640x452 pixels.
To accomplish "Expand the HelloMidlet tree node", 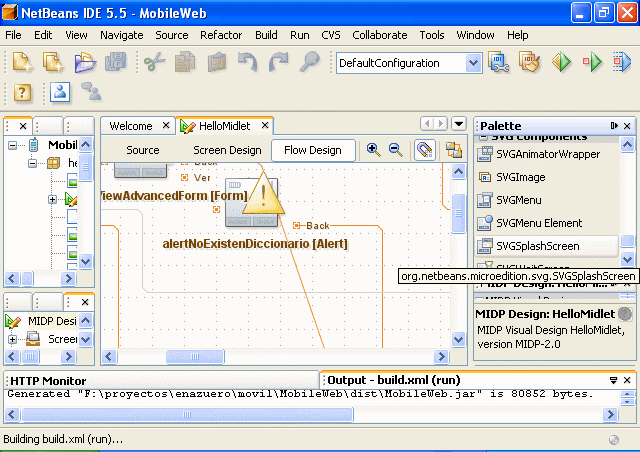I will click(52, 200).
